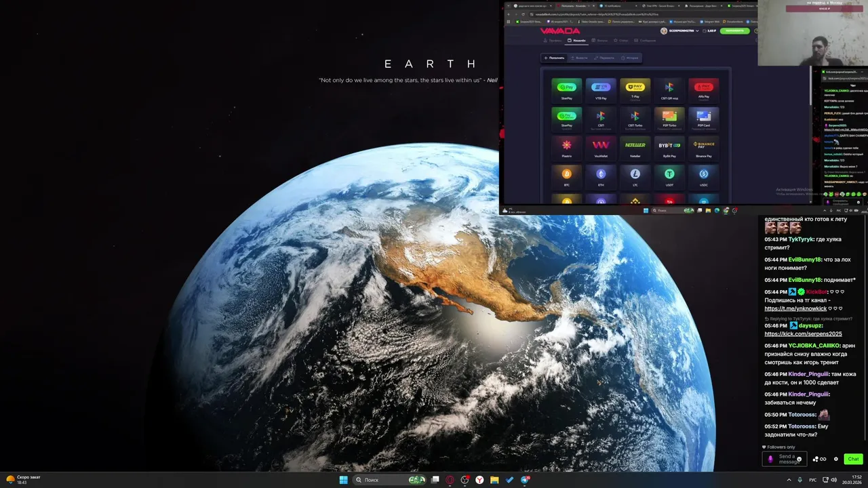Click the Send a message chat field
Viewport: 868px width, 488px height.
[785, 459]
